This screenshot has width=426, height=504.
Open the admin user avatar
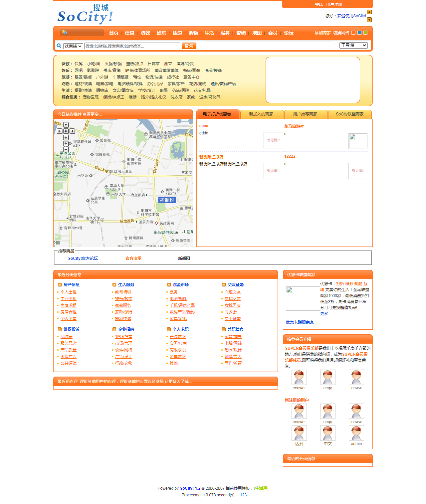[x=356, y=433]
